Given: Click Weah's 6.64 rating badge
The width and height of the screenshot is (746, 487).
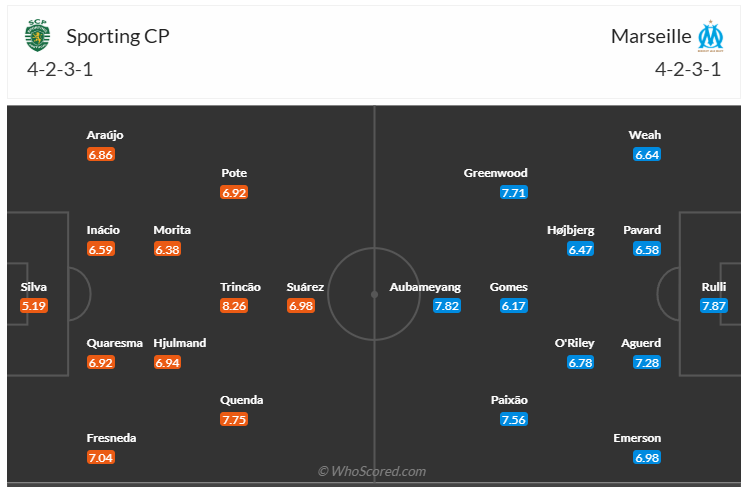Looking at the screenshot, I should point(647,155).
